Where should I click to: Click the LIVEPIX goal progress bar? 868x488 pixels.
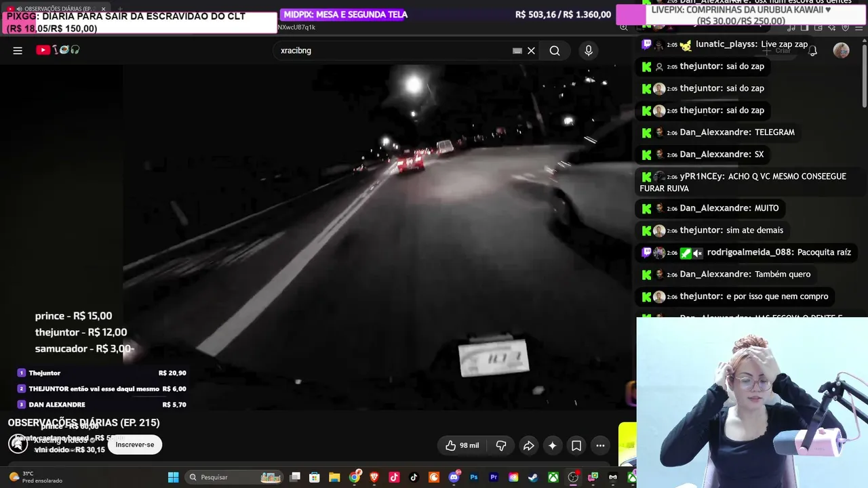[x=742, y=15]
